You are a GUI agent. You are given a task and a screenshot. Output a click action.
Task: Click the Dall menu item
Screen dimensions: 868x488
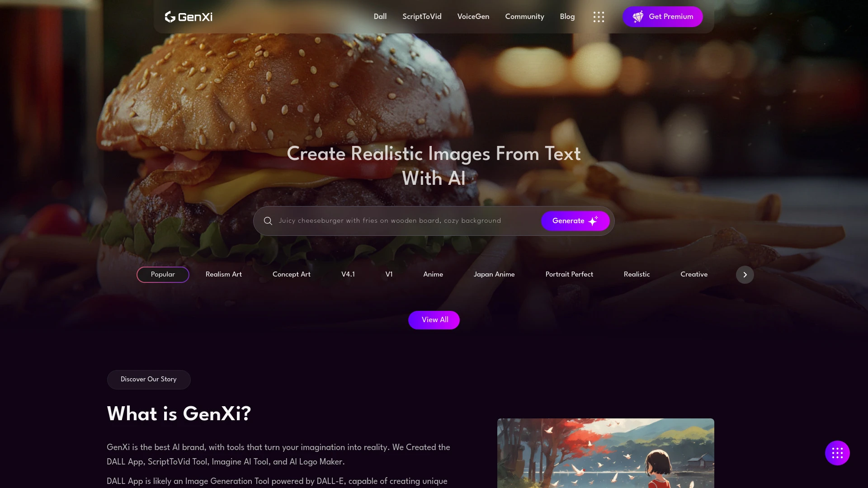pos(380,16)
